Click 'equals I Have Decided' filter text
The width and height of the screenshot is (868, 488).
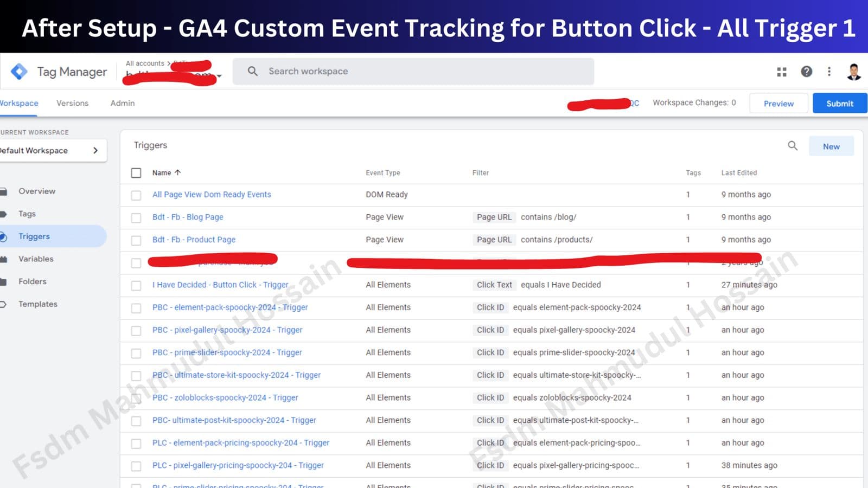(x=561, y=285)
